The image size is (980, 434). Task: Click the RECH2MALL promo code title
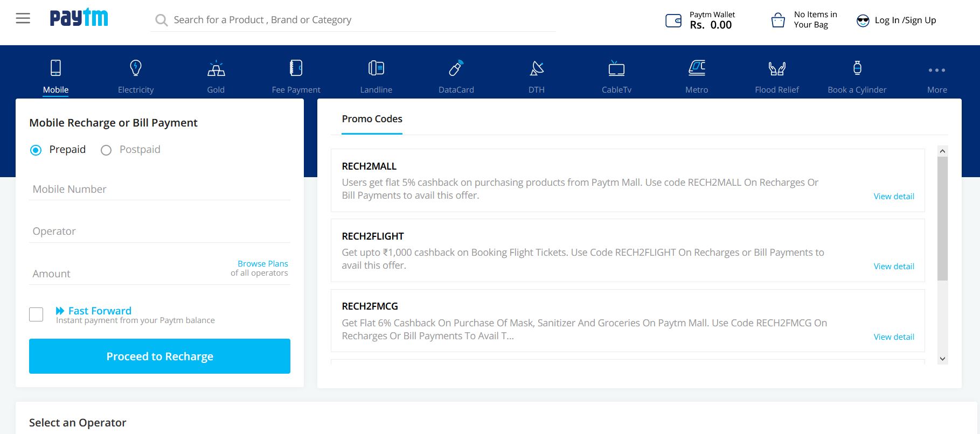point(369,166)
